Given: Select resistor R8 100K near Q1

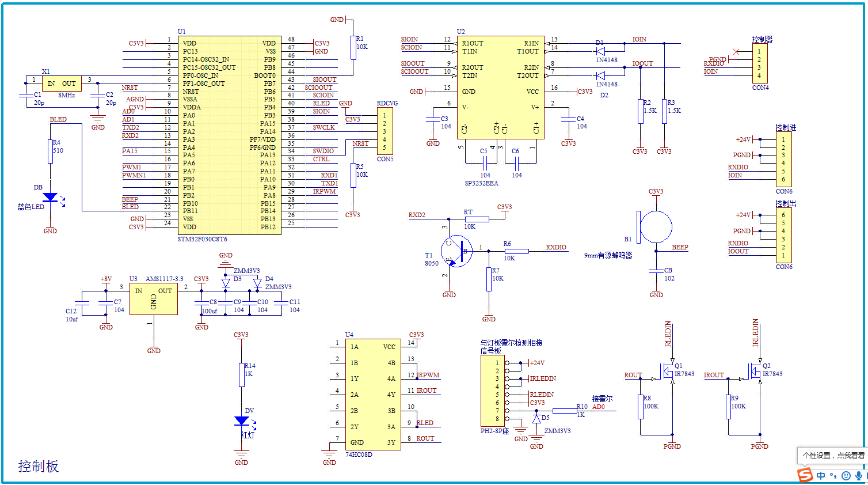Looking at the screenshot, I should pyautogui.click(x=640, y=407).
